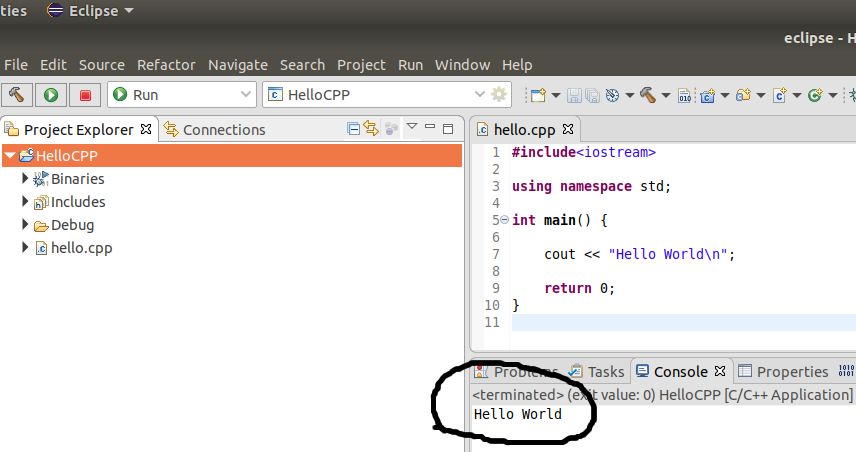Open the Refactor menu

(166, 65)
